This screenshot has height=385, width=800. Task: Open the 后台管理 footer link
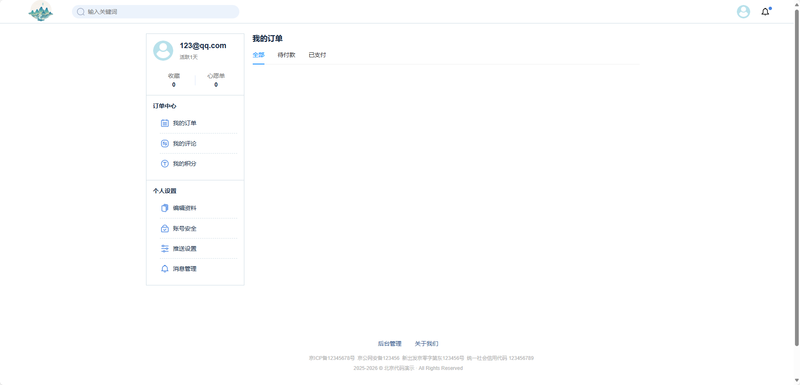point(390,344)
